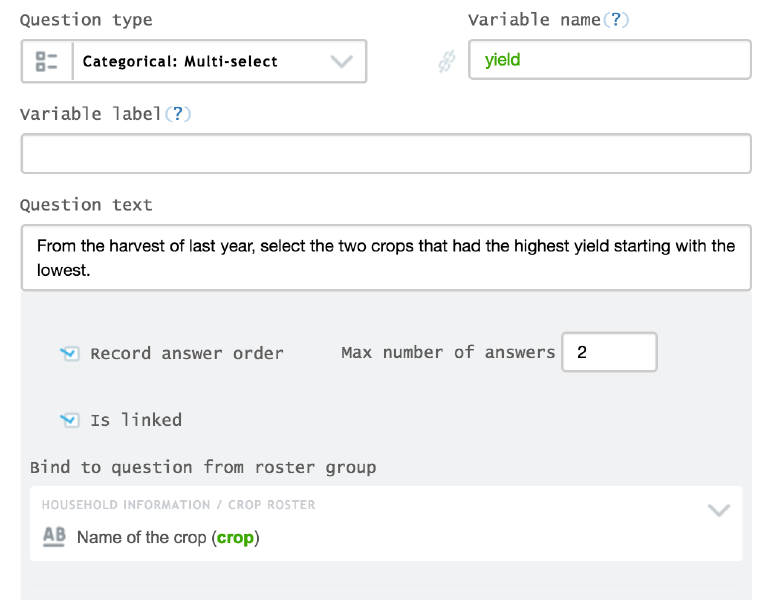Click the AB text icon beside Name of the crop
This screenshot has height=600, width=774.
pos(54,537)
